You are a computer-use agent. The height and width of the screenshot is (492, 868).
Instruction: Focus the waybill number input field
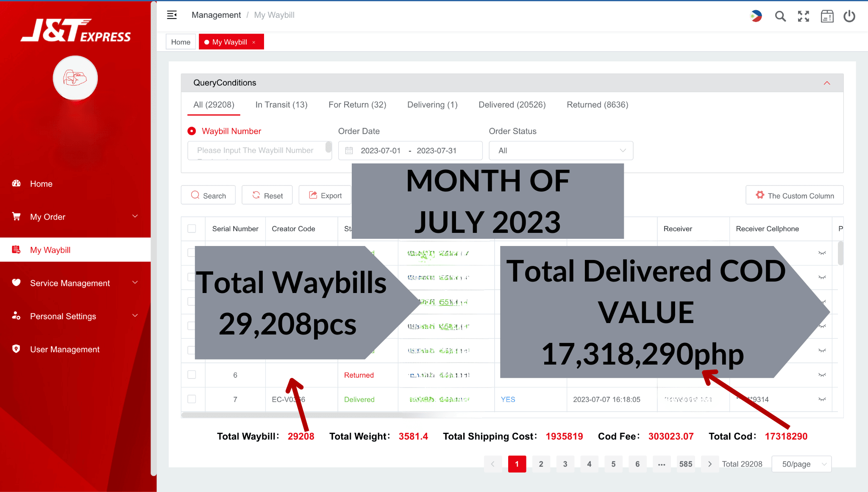click(259, 150)
